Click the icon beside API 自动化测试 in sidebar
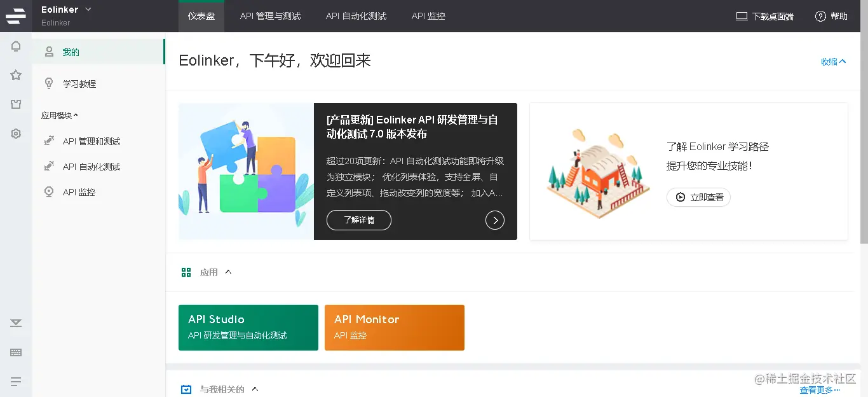The width and height of the screenshot is (868, 397). tap(49, 166)
